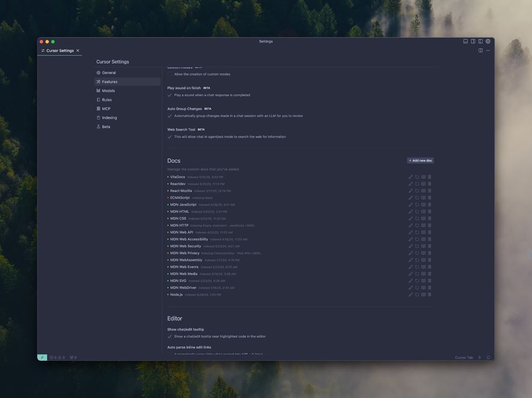This screenshot has width=532, height=398.
Task: Click the ViteDocs doc name
Action: tap(178, 177)
